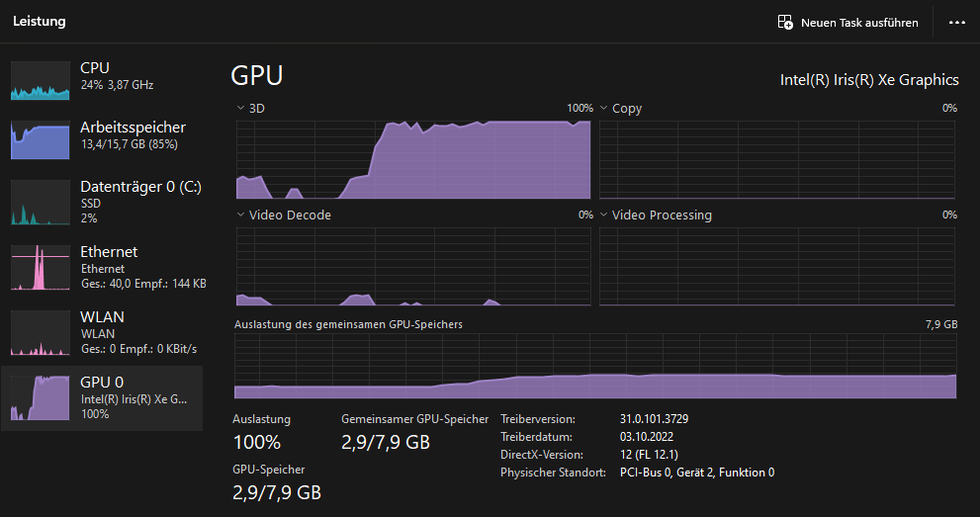Select the CPU usage mini graph

click(40, 80)
